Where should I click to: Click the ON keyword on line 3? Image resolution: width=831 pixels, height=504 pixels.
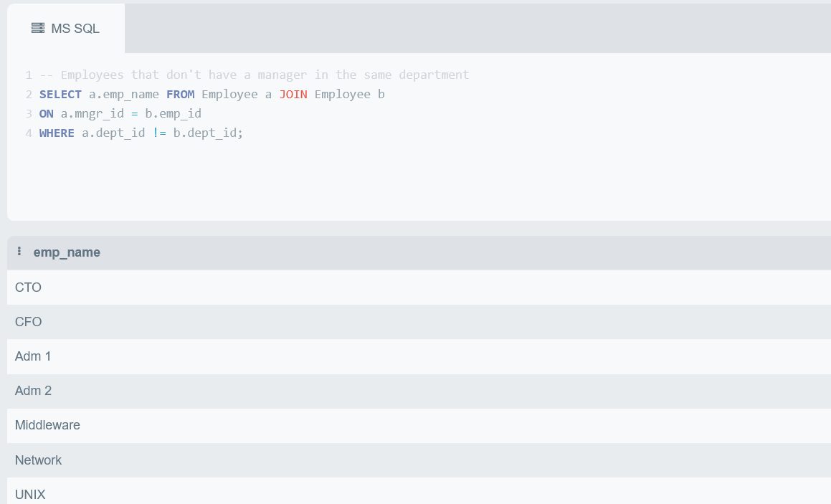click(x=46, y=113)
